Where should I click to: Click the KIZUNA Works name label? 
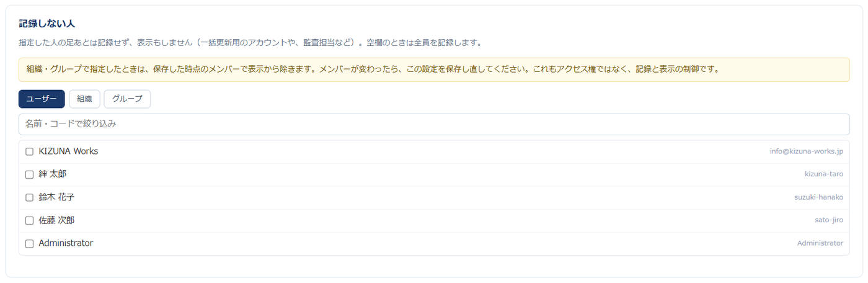tap(68, 151)
